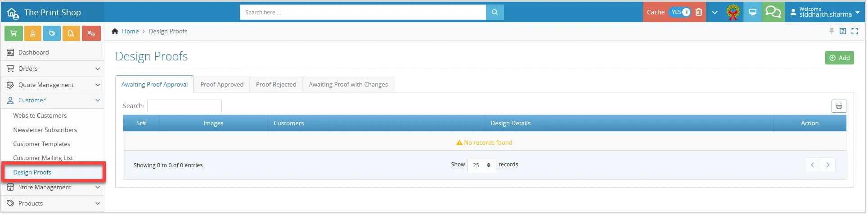Image resolution: width=868 pixels, height=215 pixels.
Task: Click the No records found message
Action: click(x=484, y=142)
